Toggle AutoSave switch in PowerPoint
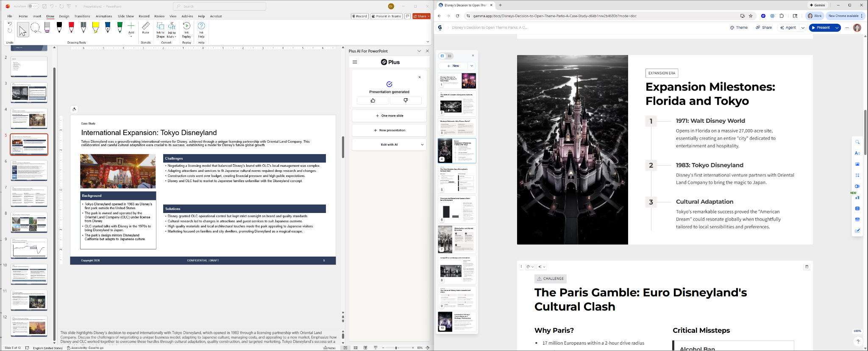868x351 pixels. click(x=33, y=6)
